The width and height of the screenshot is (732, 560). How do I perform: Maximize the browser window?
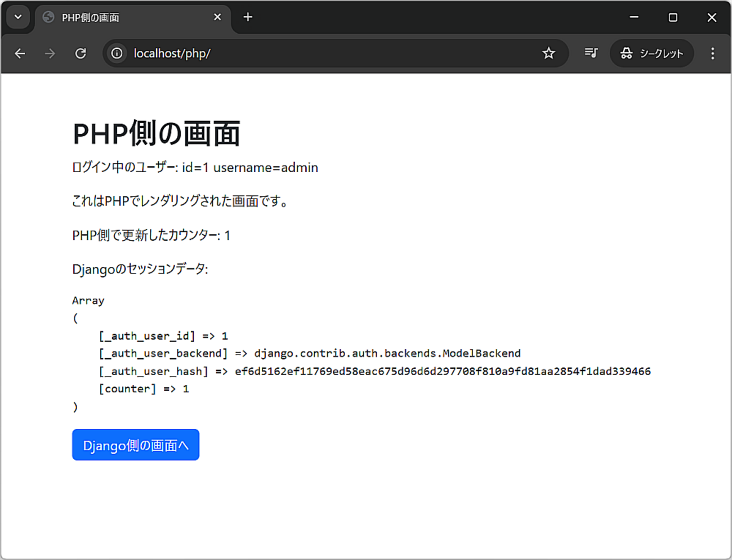pyautogui.click(x=673, y=17)
